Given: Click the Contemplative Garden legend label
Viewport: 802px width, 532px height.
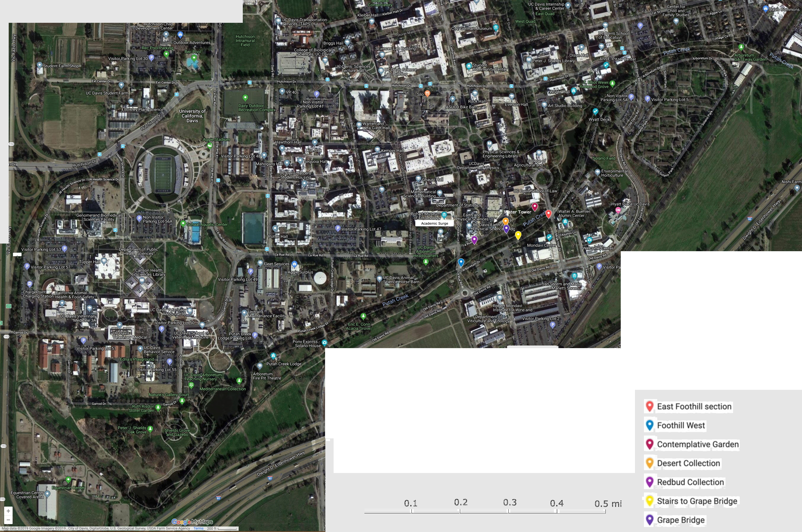Looking at the screenshot, I should click(x=698, y=445).
